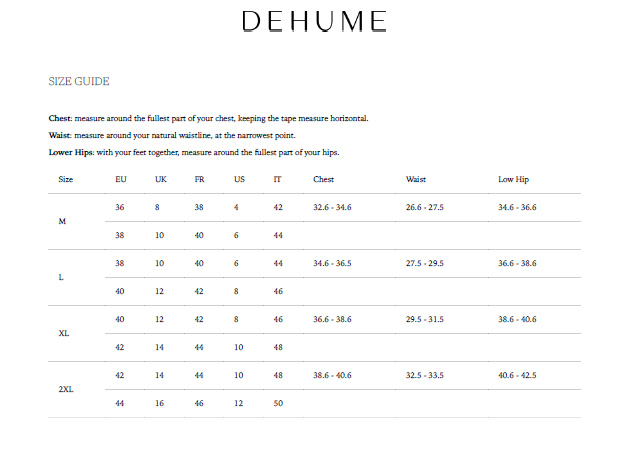Viewport: 622px width, 474px height.
Task: Click the DEHUME logo at top
Action: pyautogui.click(x=314, y=21)
